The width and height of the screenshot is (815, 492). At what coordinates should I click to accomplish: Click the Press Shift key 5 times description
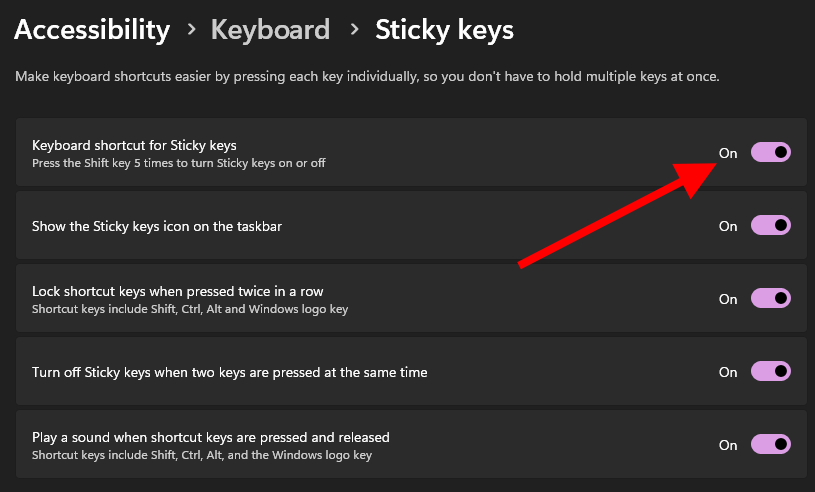(x=178, y=163)
